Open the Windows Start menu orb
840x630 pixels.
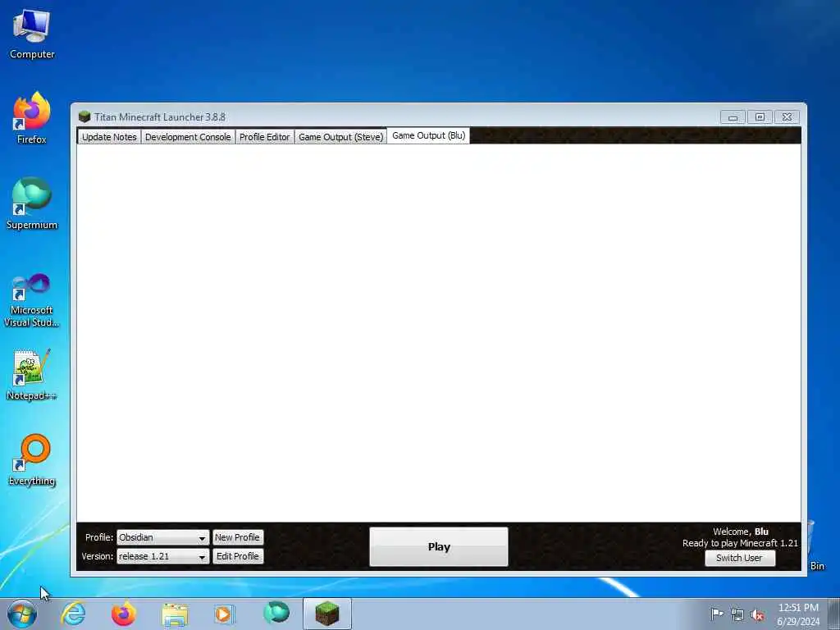click(x=22, y=614)
